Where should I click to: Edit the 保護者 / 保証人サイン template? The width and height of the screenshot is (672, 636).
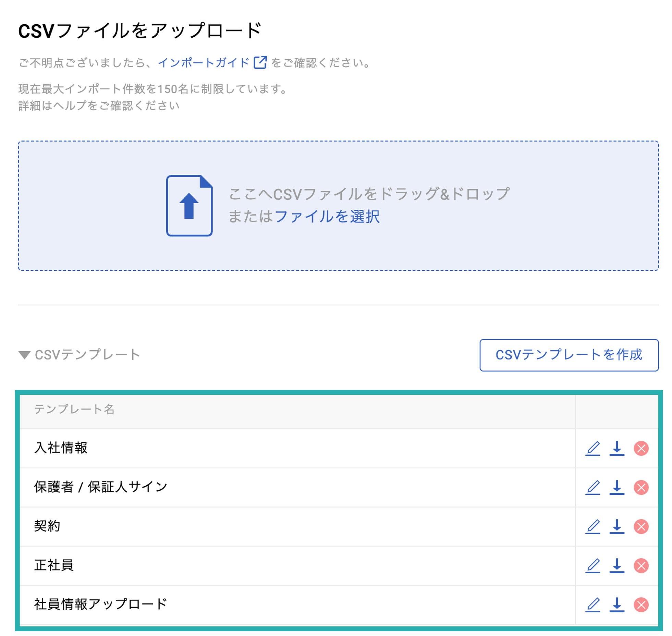[x=592, y=487]
